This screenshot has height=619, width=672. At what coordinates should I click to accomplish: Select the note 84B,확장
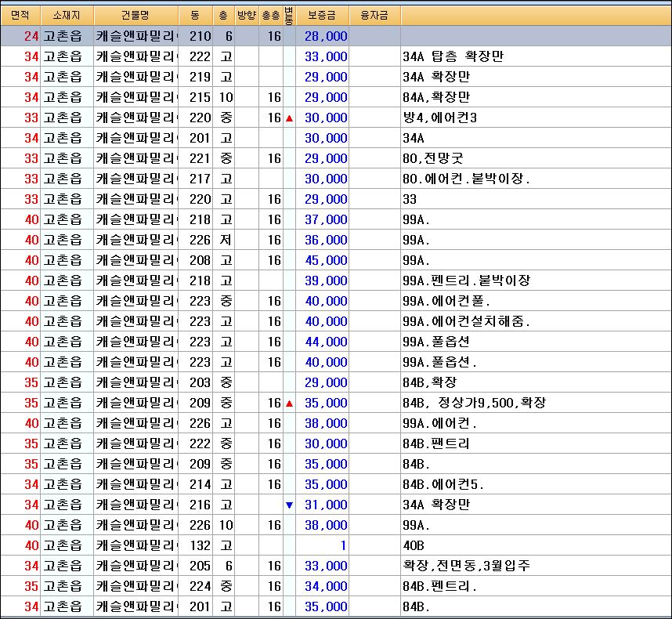429,382
